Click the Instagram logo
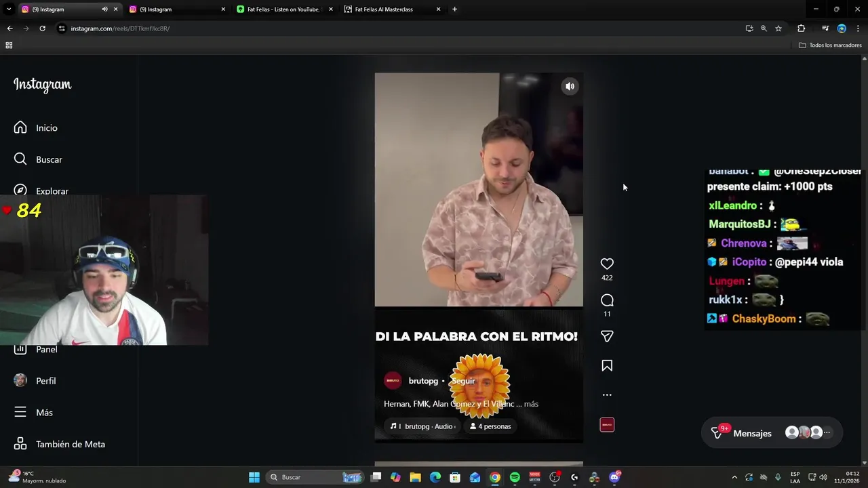Viewport: 868px width, 488px height. [x=42, y=85]
